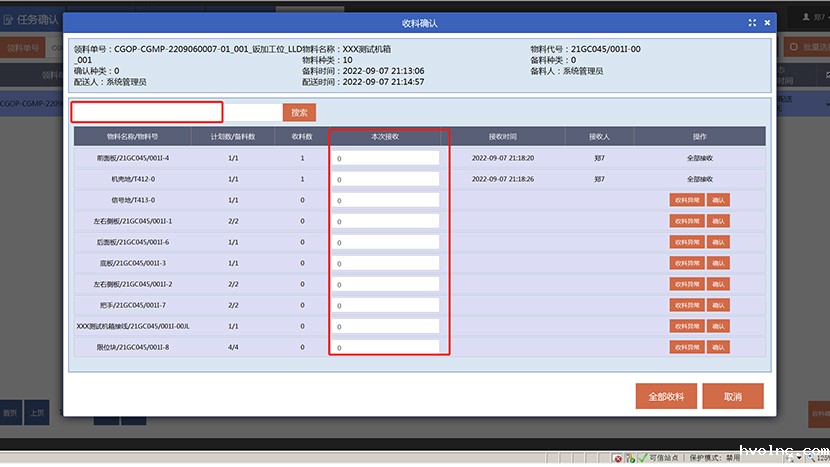Click 本次接收 input for the 左右侧板 001I-1 row

(x=386, y=221)
